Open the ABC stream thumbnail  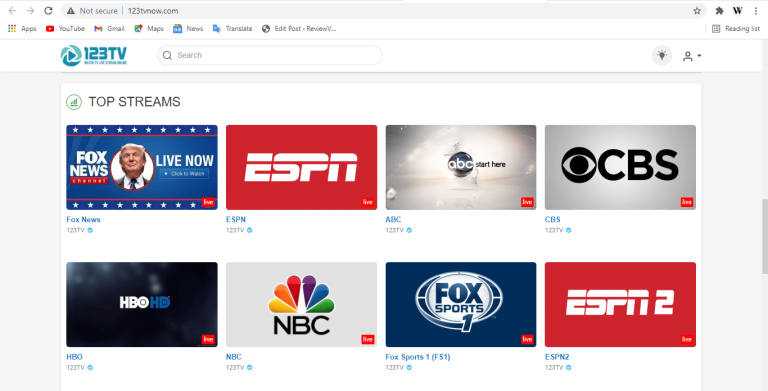coord(461,167)
